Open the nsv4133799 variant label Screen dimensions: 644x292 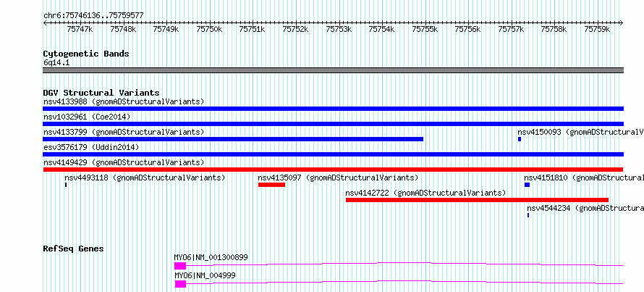(x=124, y=132)
